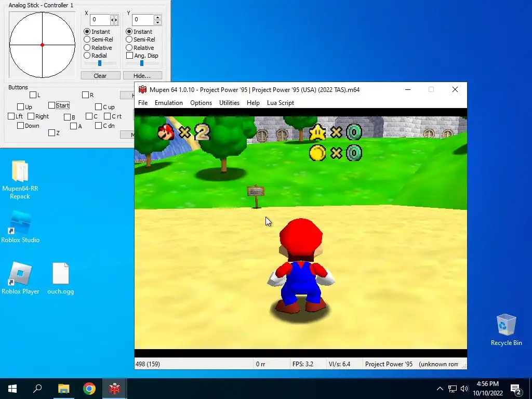Check the Up d-pad checkbox

pyautogui.click(x=20, y=107)
